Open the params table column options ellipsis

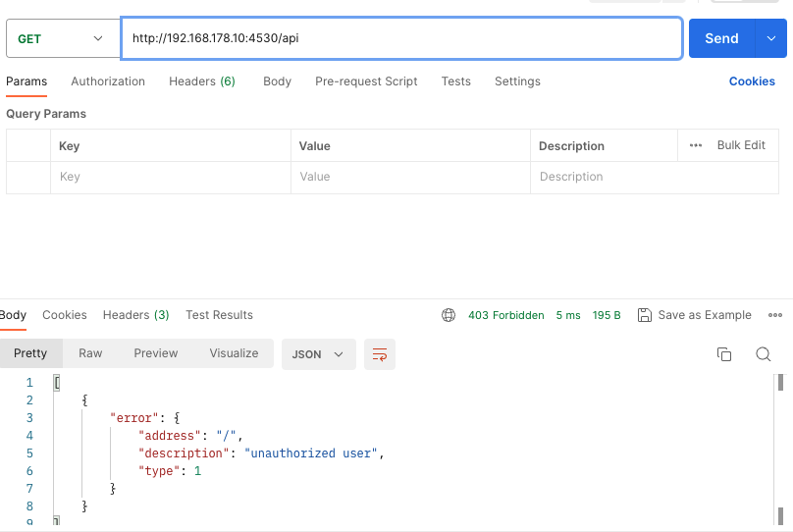click(x=696, y=145)
